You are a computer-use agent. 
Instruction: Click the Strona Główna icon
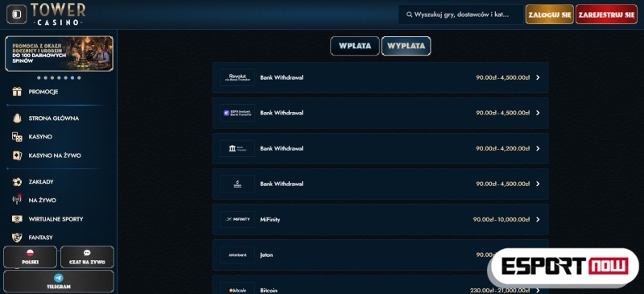tap(17, 118)
